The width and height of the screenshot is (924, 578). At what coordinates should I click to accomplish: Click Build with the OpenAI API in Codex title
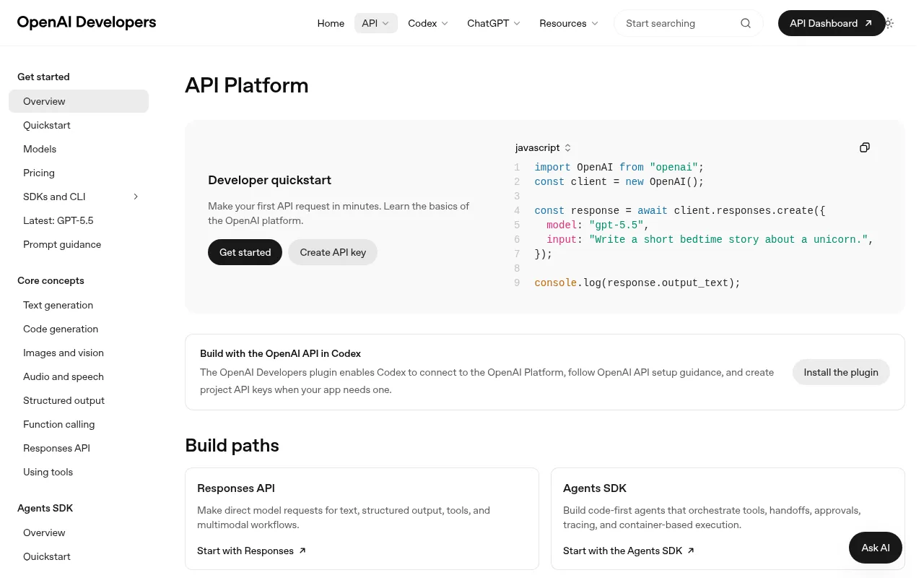coord(280,353)
